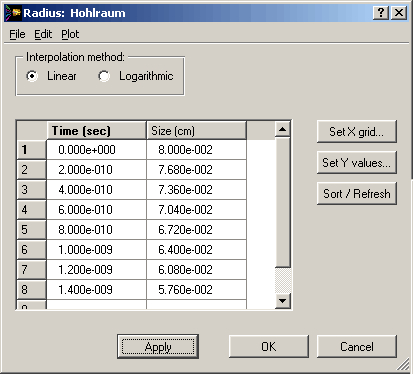Confirm the dialog with OK
The width and height of the screenshot is (413, 374).
269,347
